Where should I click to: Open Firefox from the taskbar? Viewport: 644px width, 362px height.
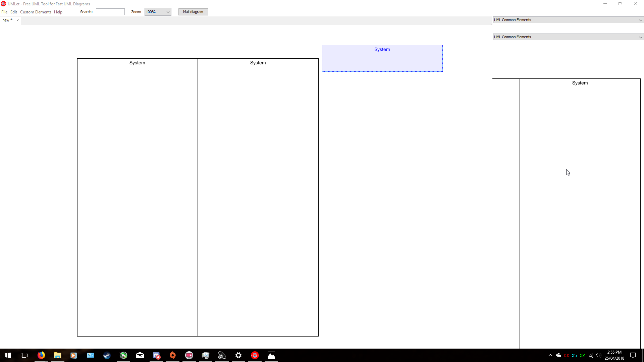click(x=41, y=355)
